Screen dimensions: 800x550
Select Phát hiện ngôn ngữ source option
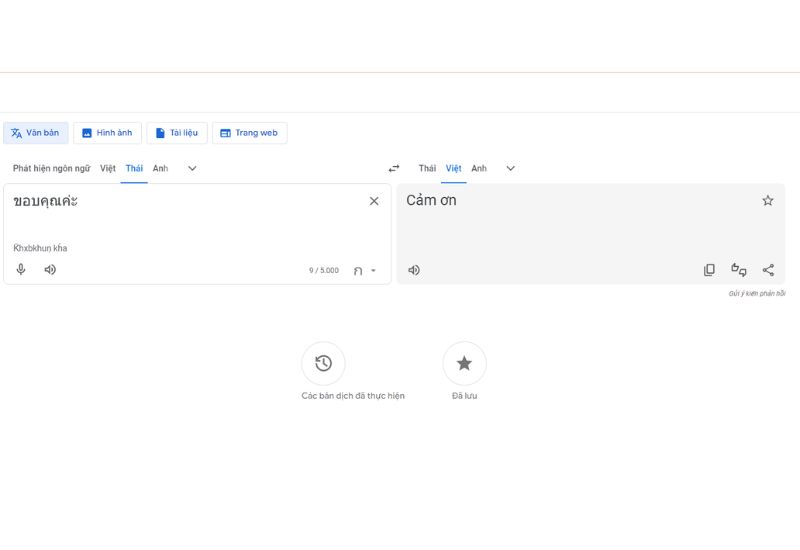51,169
